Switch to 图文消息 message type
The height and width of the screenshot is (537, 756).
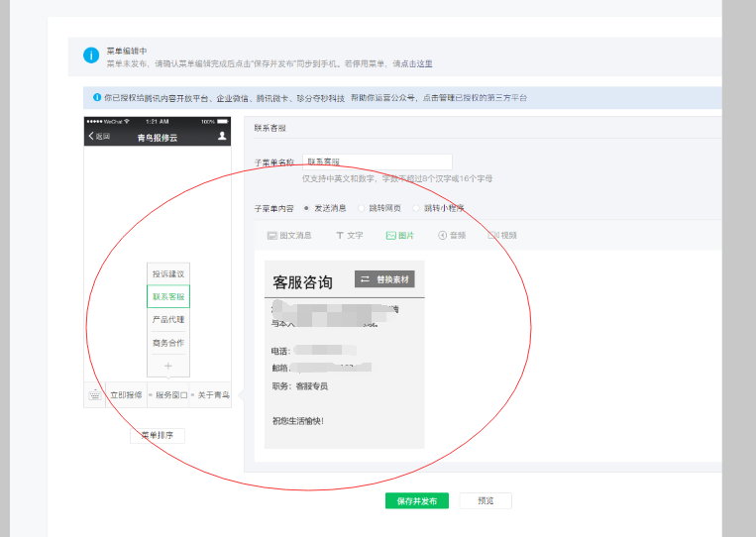click(x=289, y=235)
